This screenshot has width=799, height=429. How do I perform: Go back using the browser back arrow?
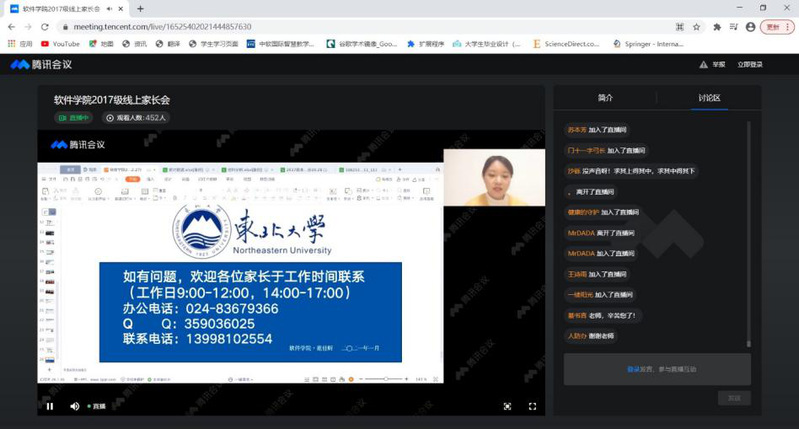point(11,27)
